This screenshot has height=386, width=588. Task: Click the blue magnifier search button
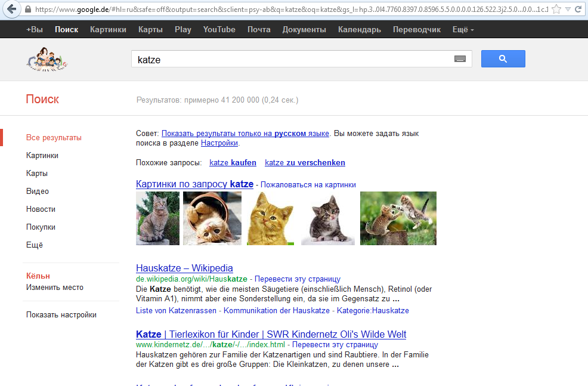coord(503,58)
